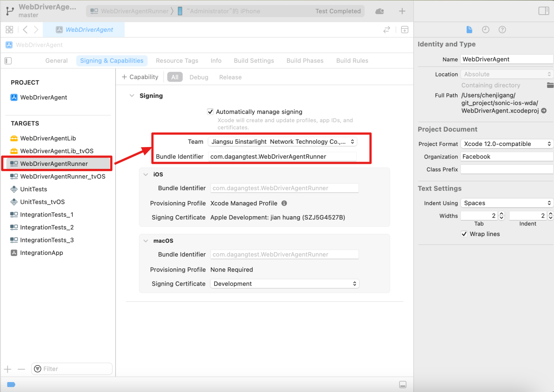Add new tab with plus icon
This screenshot has width=554, height=392.
click(x=402, y=11)
